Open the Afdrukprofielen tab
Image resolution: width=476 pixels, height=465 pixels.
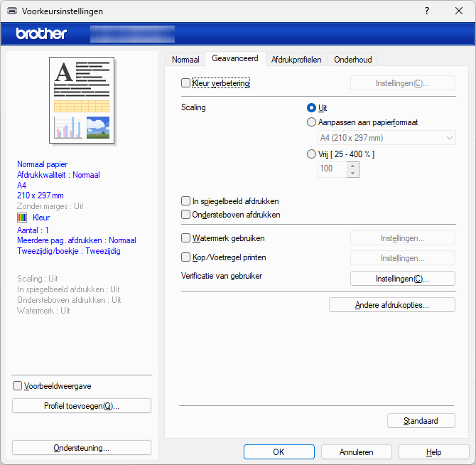(296, 60)
